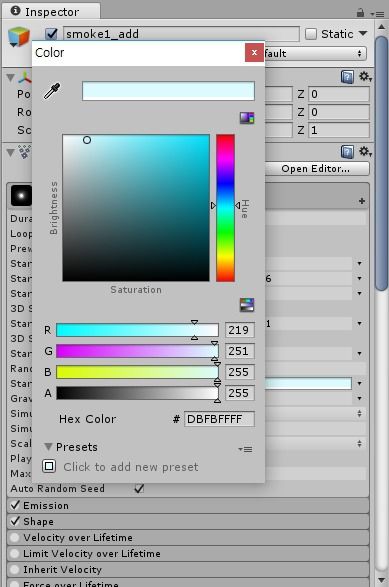
Task: Click the B value field showing 255
Action: coord(240,372)
